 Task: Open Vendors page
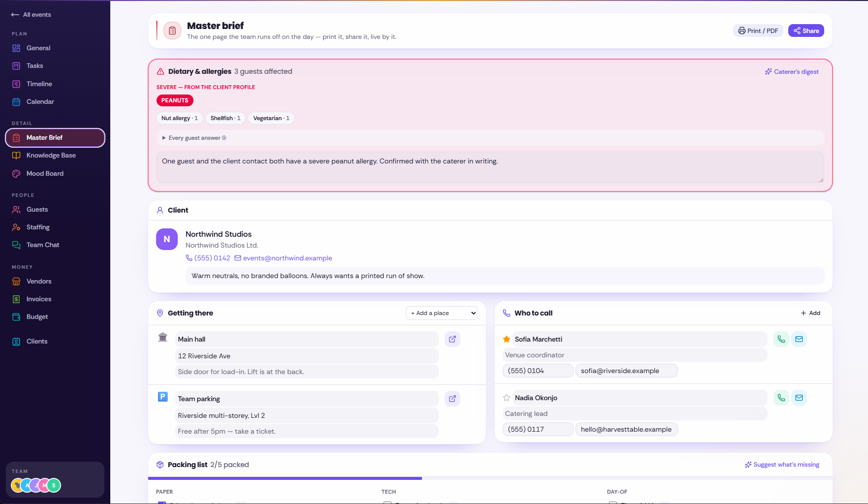tap(55, 282)
